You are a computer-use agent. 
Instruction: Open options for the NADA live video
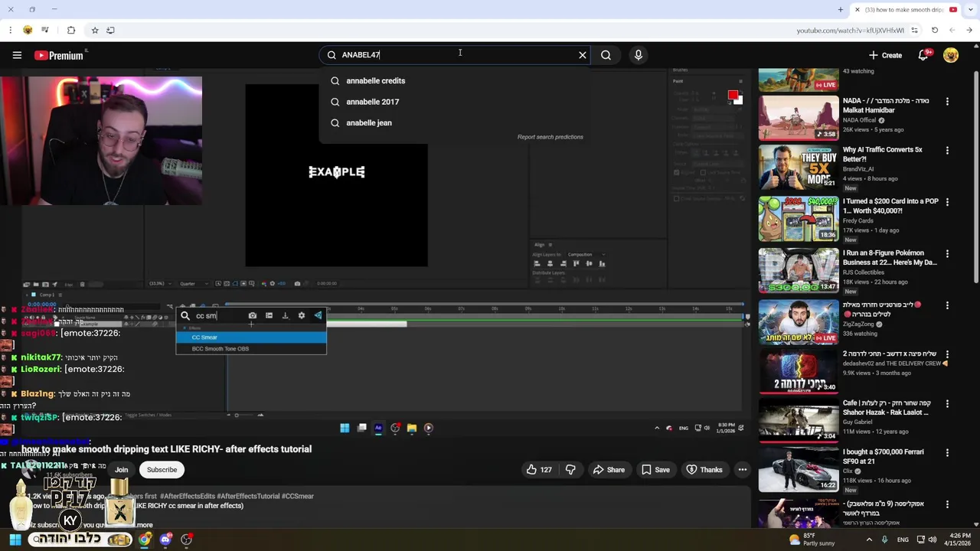(x=947, y=102)
